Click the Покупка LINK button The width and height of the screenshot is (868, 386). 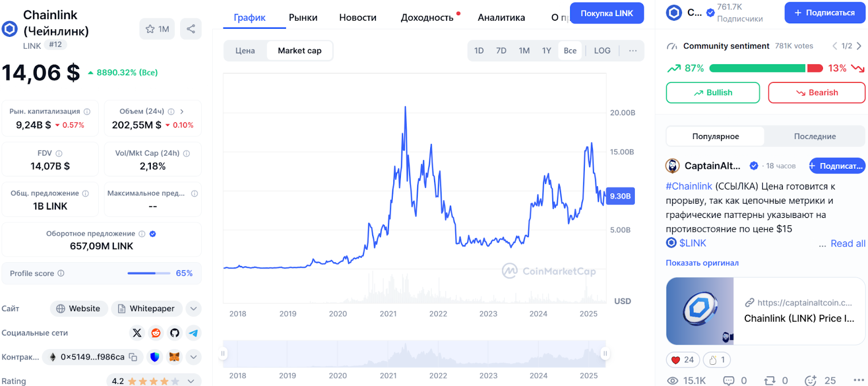coord(607,13)
